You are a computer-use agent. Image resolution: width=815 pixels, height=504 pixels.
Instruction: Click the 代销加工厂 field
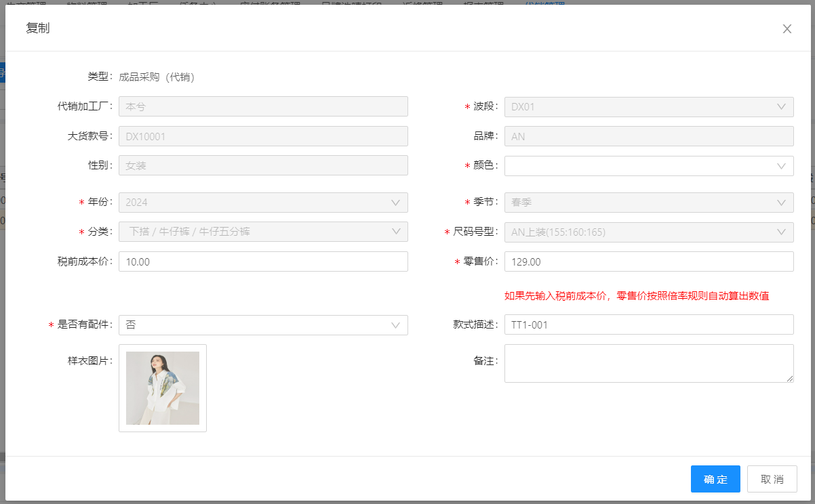tap(263, 107)
